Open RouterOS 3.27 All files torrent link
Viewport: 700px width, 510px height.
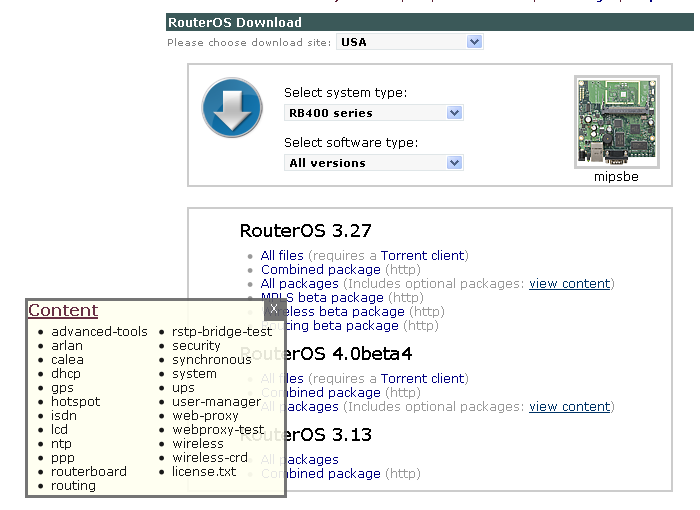(x=282, y=255)
